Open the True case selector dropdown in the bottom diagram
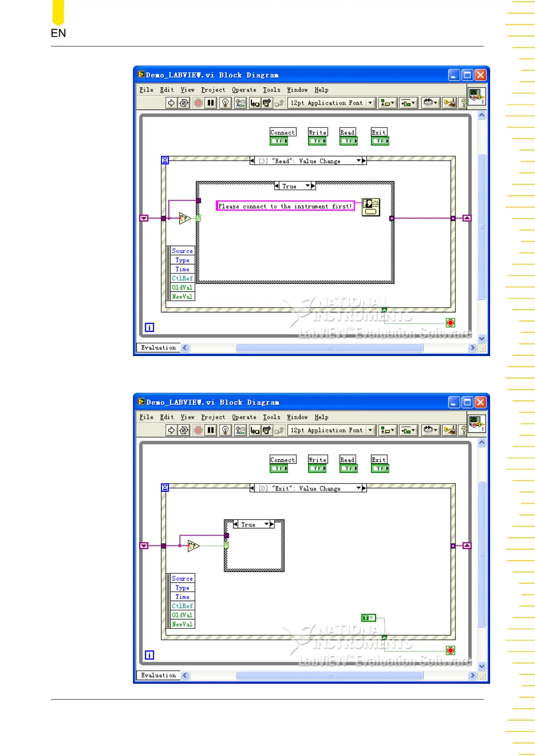 (x=266, y=524)
